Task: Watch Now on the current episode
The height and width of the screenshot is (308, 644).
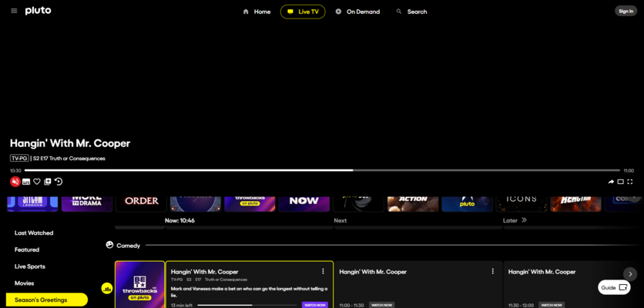Action: pyautogui.click(x=315, y=305)
